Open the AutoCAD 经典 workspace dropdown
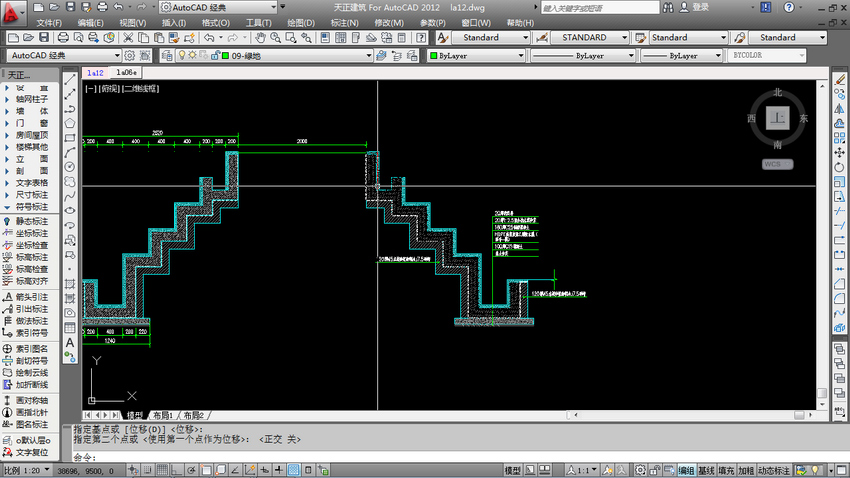Viewport: 850px width, 478px height. coord(63,55)
